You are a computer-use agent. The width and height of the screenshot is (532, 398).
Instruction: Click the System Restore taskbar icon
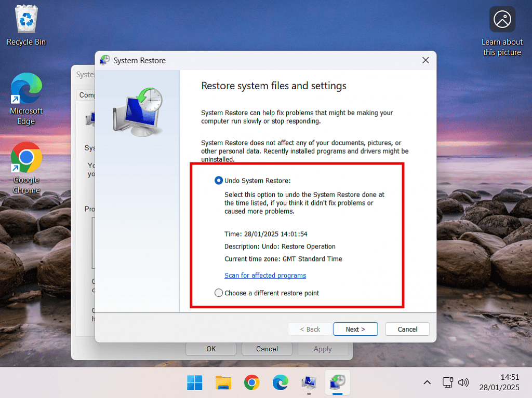(337, 383)
